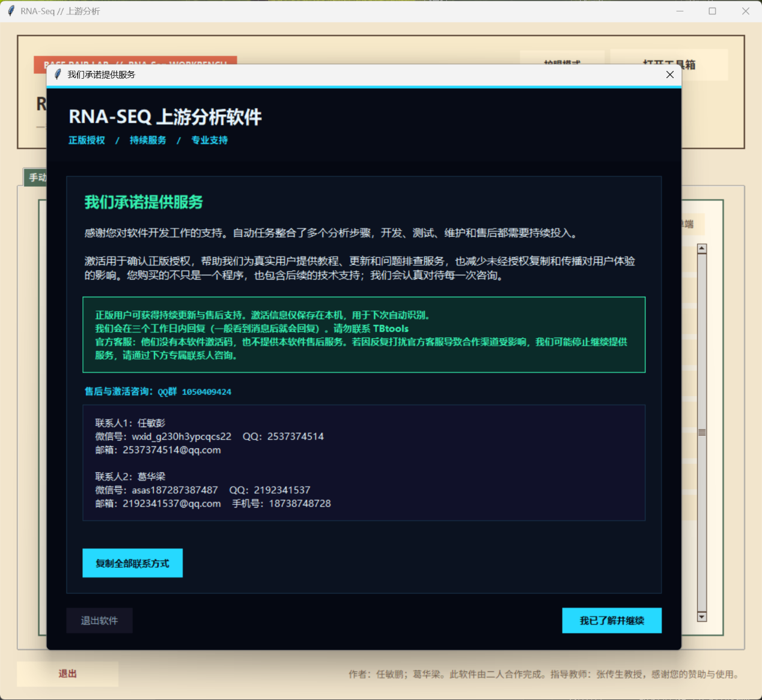This screenshot has height=700, width=762.
Task: Click the scrollbar up arrow in main window
Action: (702, 249)
